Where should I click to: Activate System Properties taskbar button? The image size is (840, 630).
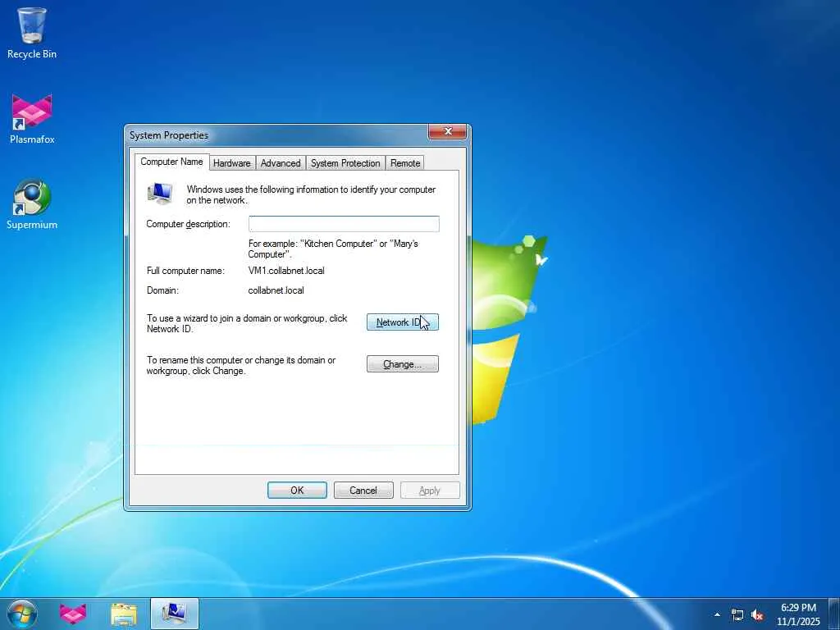pyautogui.click(x=175, y=614)
